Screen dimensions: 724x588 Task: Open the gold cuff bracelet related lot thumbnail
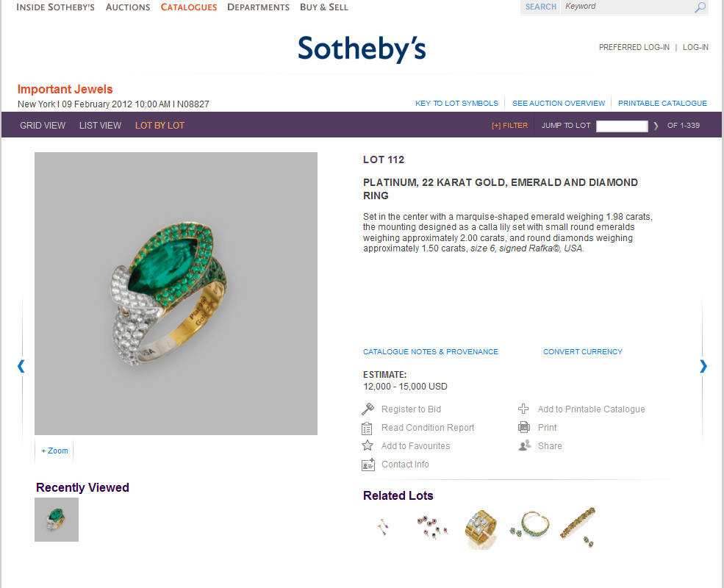pyautogui.click(x=481, y=529)
